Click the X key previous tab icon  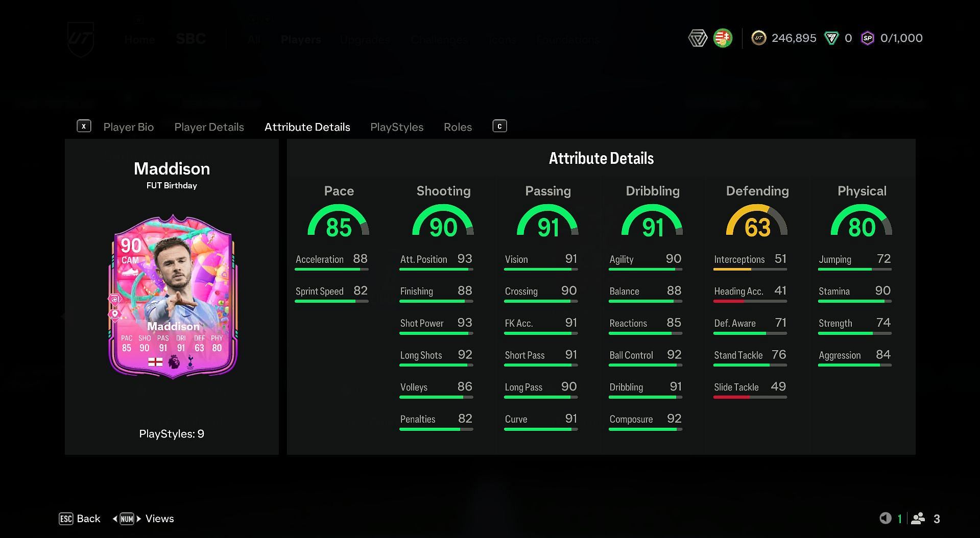84,126
